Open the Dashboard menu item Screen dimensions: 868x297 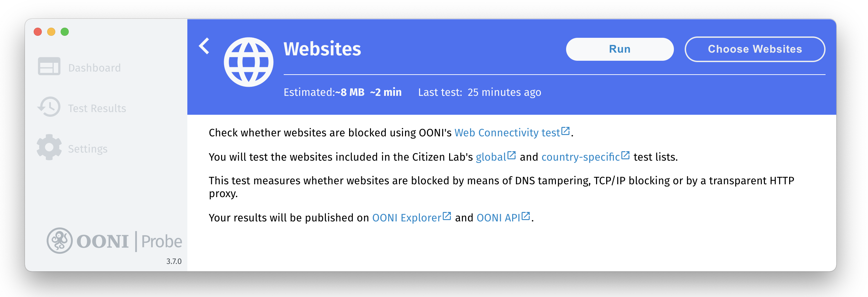(94, 68)
